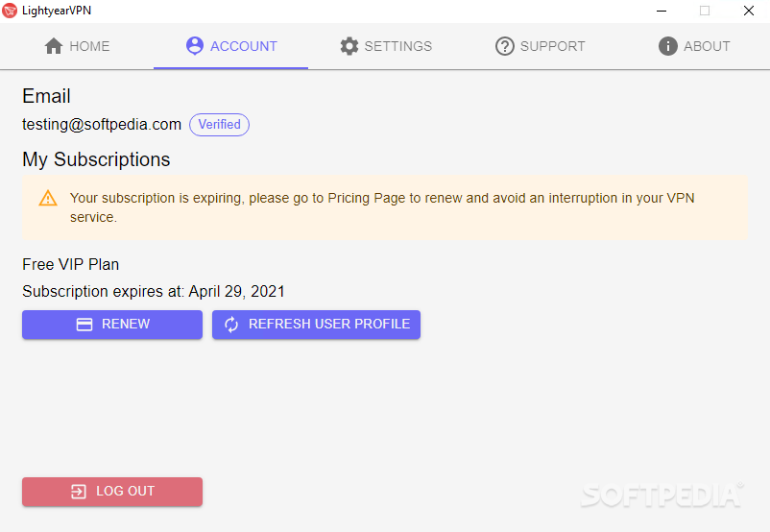
Task: Open the SUPPORT tab label
Action: pos(552,46)
